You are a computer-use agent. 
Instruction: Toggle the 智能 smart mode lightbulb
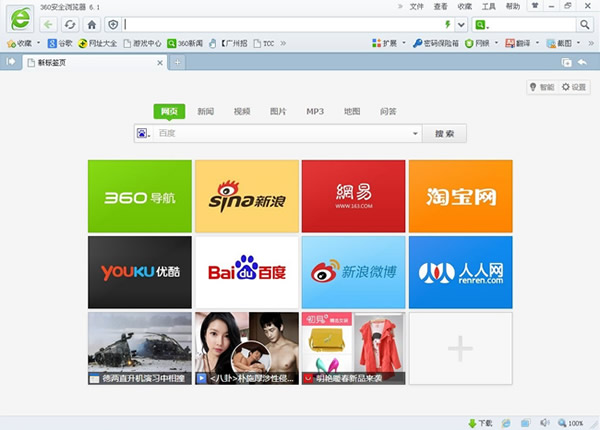click(x=541, y=87)
